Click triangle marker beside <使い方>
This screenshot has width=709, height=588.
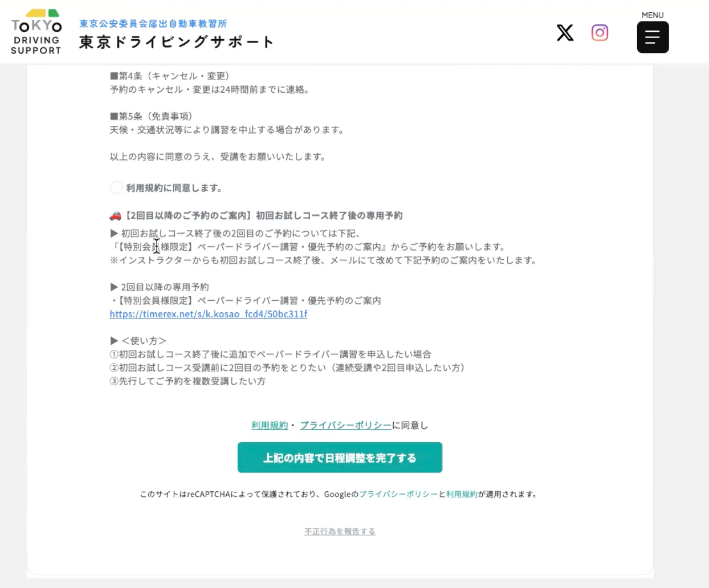114,341
